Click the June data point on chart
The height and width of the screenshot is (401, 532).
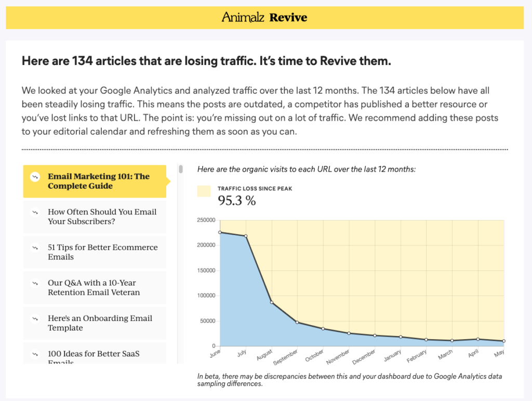[220, 232]
